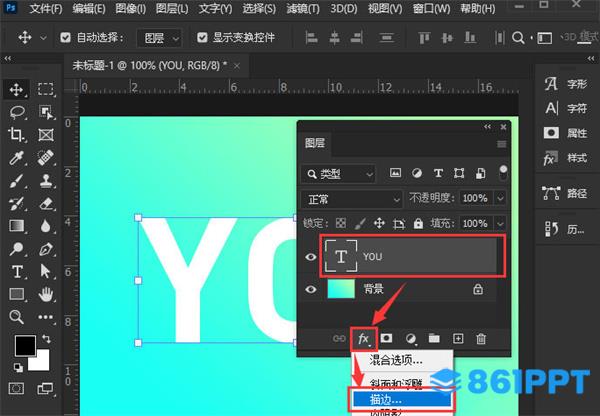This screenshot has height=416, width=600.
Task: Open the 图层 auto-select target dropdown
Action: click(159, 38)
